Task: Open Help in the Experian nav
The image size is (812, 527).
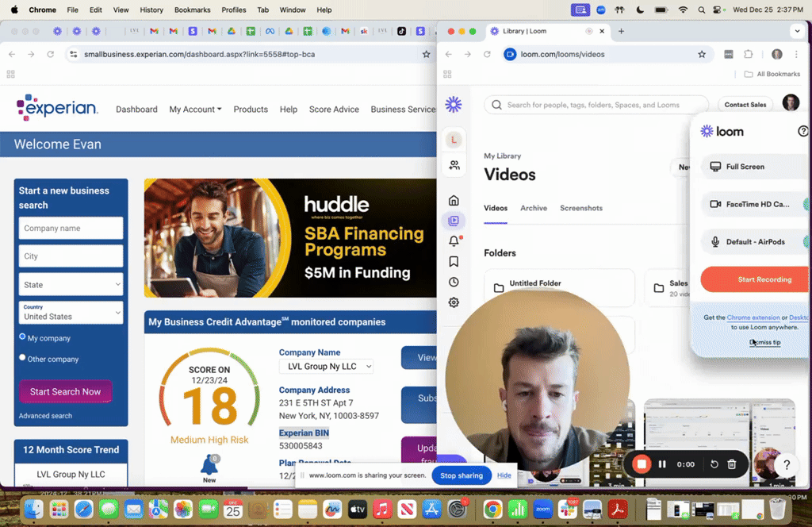Action: click(x=289, y=110)
